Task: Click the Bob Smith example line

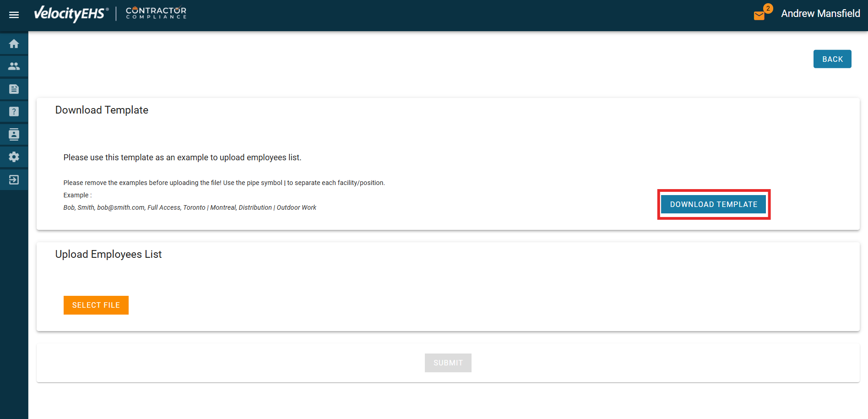Action: pos(190,207)
